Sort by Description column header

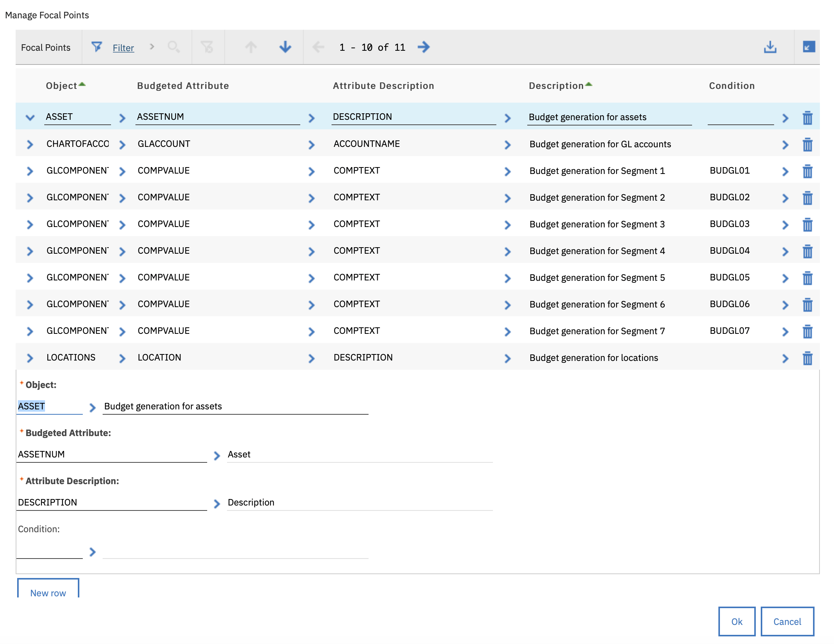[556, 86]
